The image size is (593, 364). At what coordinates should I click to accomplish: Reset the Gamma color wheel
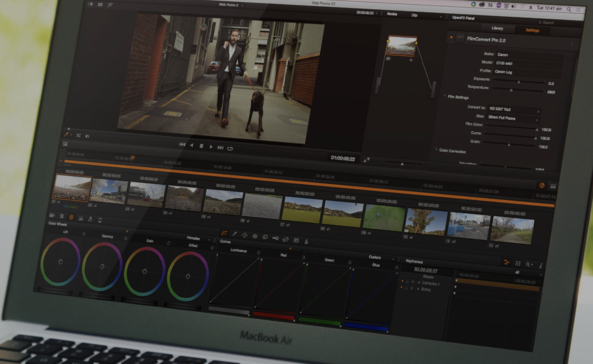coord(126,238)
